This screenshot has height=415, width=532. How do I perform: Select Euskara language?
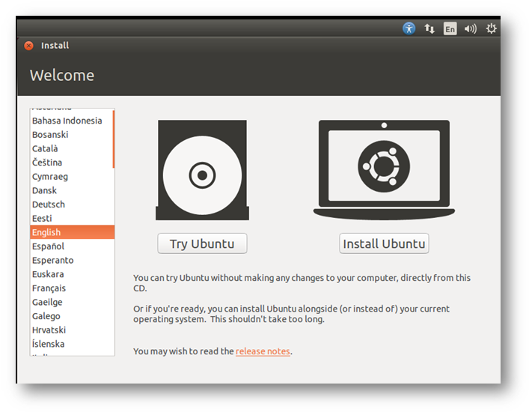(72, 273)
